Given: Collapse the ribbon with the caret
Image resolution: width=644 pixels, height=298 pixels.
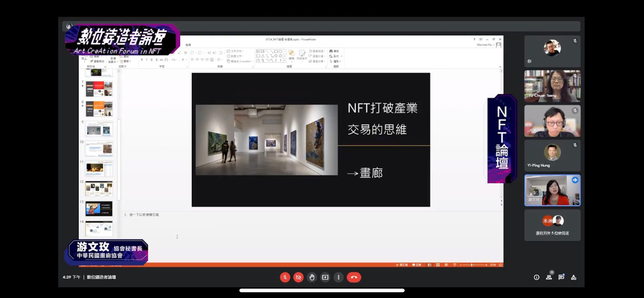Looking at the screenshot, I should pyautogui.click(x=500, y=67).
